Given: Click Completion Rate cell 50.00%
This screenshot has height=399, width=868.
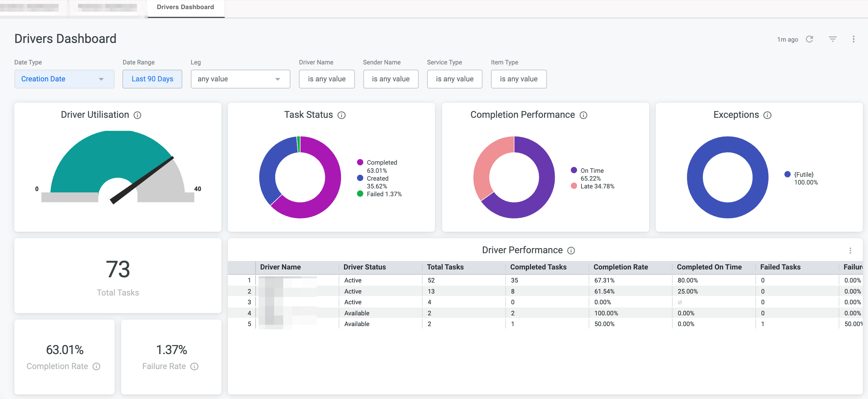Looking at the screenshot, I should click(x=604, y=324).
